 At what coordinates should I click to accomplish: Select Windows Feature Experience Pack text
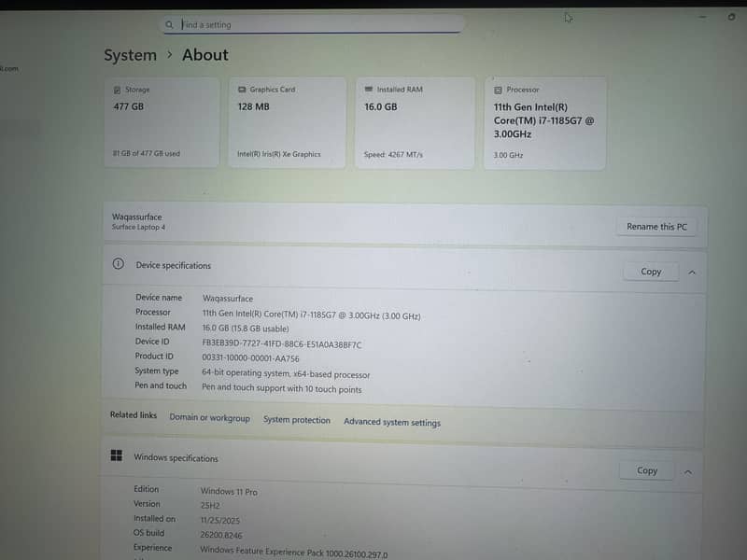(x=293, y=553)
